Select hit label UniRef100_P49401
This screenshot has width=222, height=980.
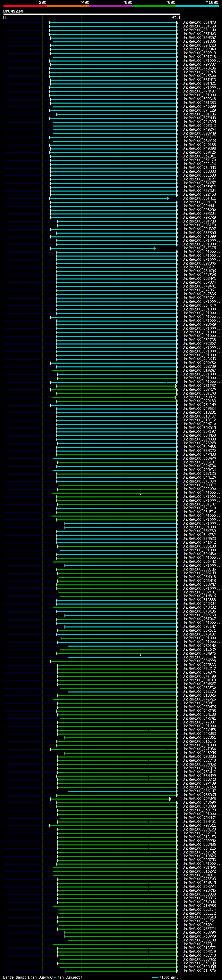[199, 286]
